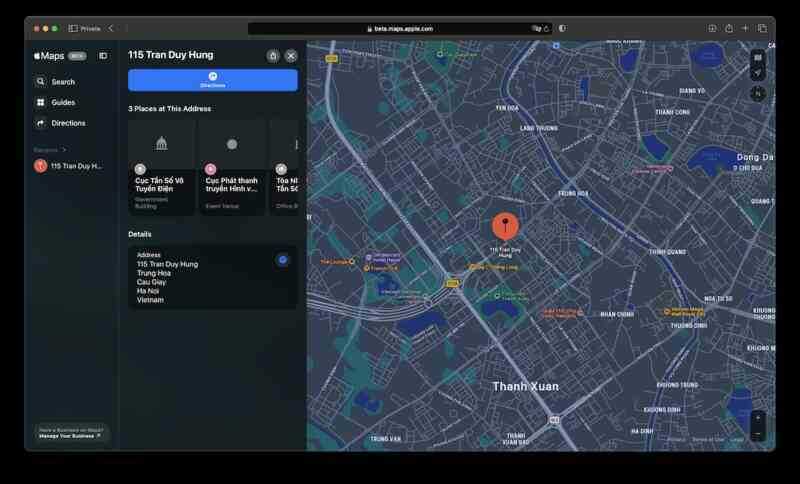
Task: Open the Cục Phát thanh truyền hình card
Action: click(232, 166)
